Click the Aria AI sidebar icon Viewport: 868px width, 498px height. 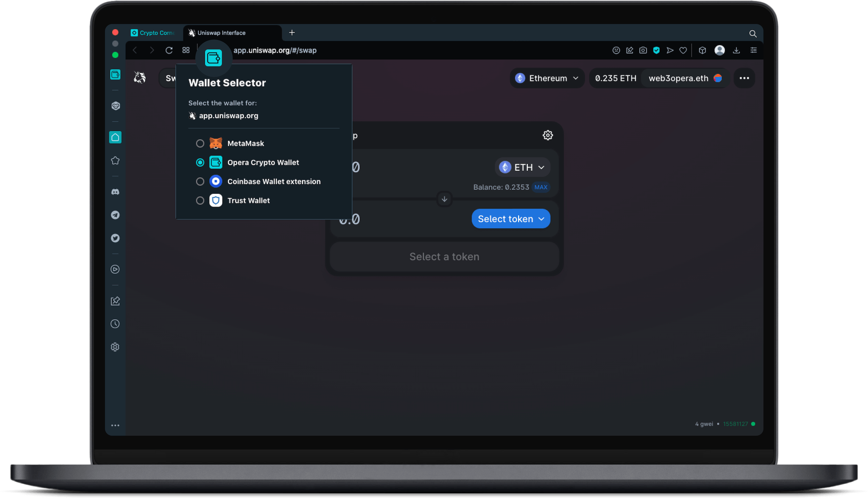click(x=115, y=106)
